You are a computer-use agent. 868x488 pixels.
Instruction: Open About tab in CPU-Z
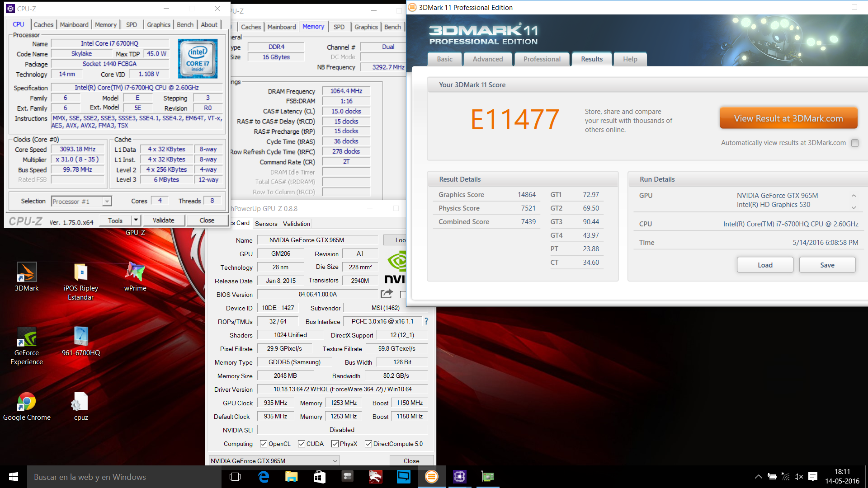[209, 25]
